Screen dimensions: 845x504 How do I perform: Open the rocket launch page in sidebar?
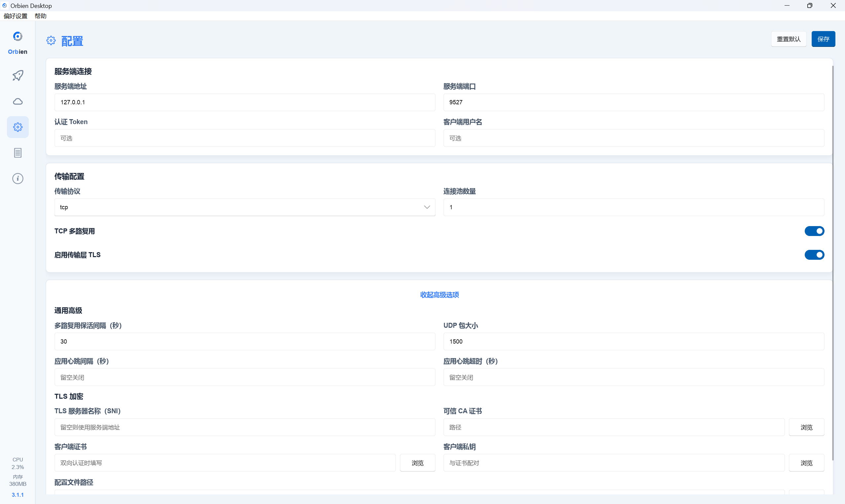pyautogui.click(x=18, y=75)
